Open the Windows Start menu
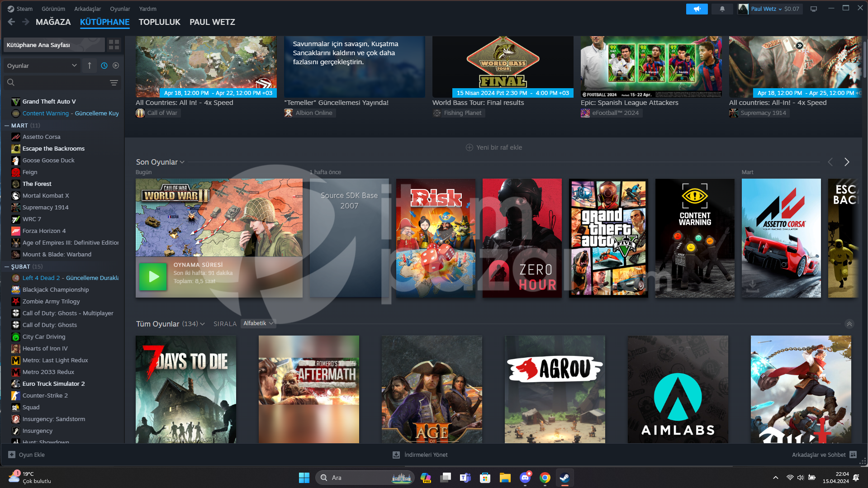Viewport: 868px width, 488px height. point(304,478)
